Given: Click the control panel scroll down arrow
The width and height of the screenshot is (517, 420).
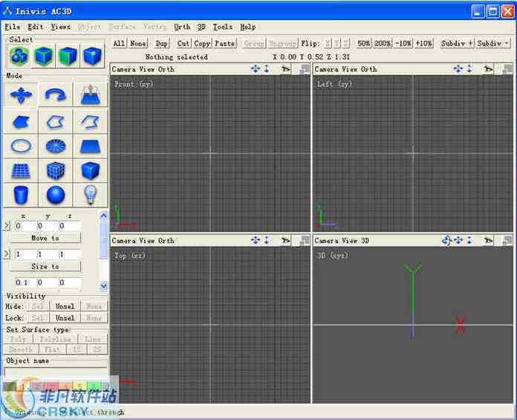Looking at the screenshot, I should (103, 285).
